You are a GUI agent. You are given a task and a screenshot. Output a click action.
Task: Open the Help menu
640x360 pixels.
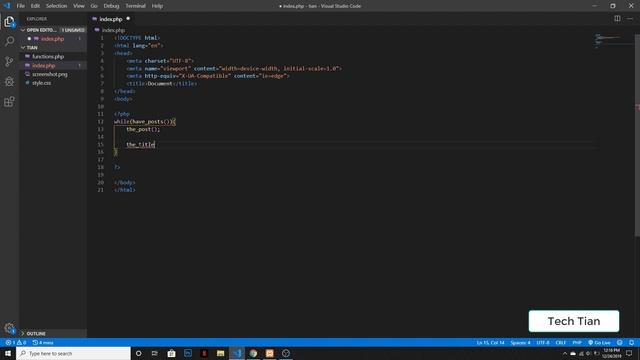click(x=157, y=6)
